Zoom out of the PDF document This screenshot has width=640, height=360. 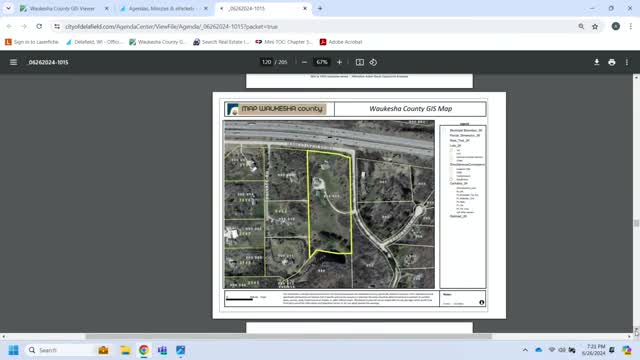(x=304, y=62)
